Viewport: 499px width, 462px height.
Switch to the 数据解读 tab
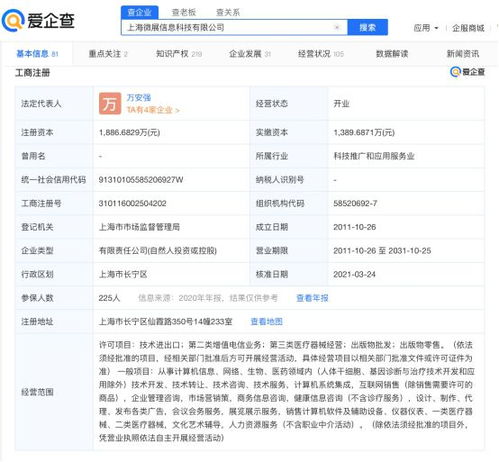392,54
